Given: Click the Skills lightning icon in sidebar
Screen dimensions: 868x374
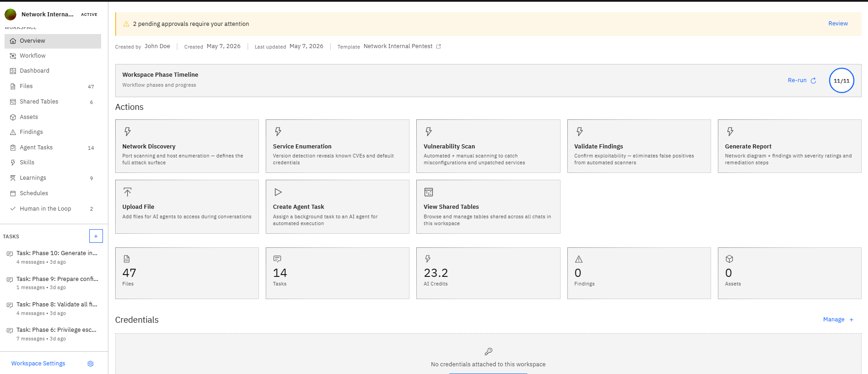Looking at the screenshot, I should point(13,162).
